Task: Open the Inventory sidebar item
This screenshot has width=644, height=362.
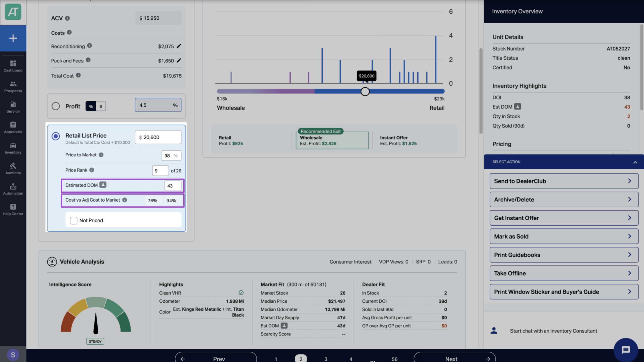Action: pyautogui.click(x=13, y=148)
